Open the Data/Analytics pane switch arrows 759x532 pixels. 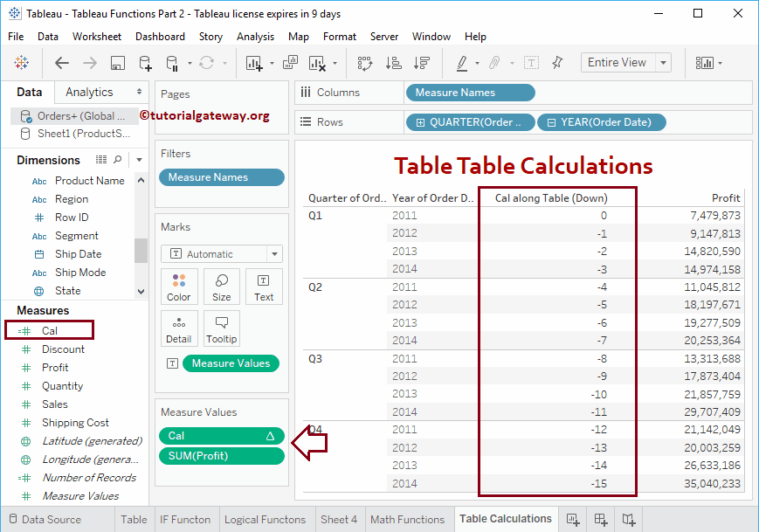point(139,92)
